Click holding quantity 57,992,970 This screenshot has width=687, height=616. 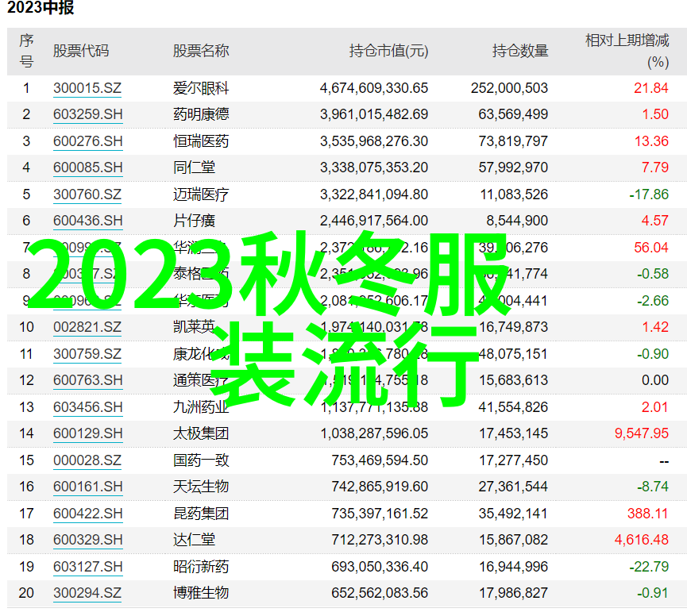coord(513,167)
